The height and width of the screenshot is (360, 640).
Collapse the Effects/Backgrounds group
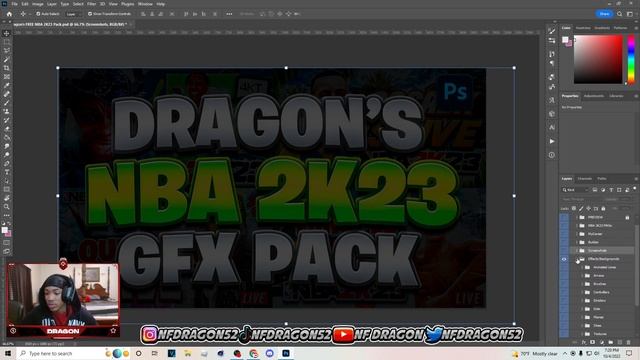[577, 259]
